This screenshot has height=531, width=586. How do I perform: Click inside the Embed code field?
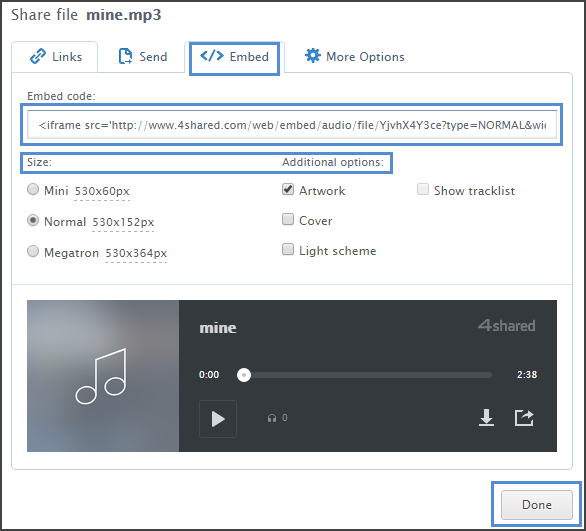click(x=292, y=125)
